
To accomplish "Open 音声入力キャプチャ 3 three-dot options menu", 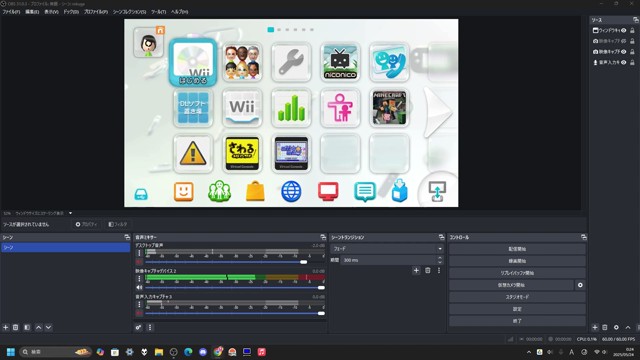I will pos(139,304).
